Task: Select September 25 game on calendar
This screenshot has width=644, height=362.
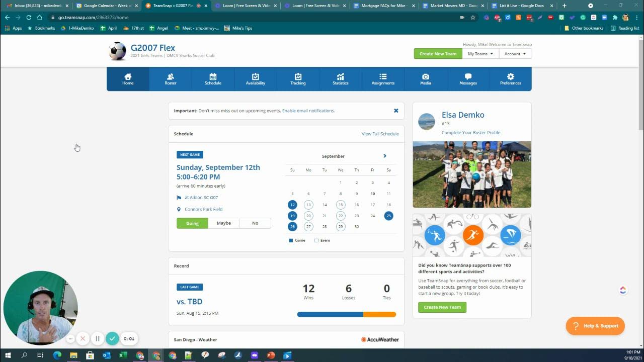Action: click(388, 216)
